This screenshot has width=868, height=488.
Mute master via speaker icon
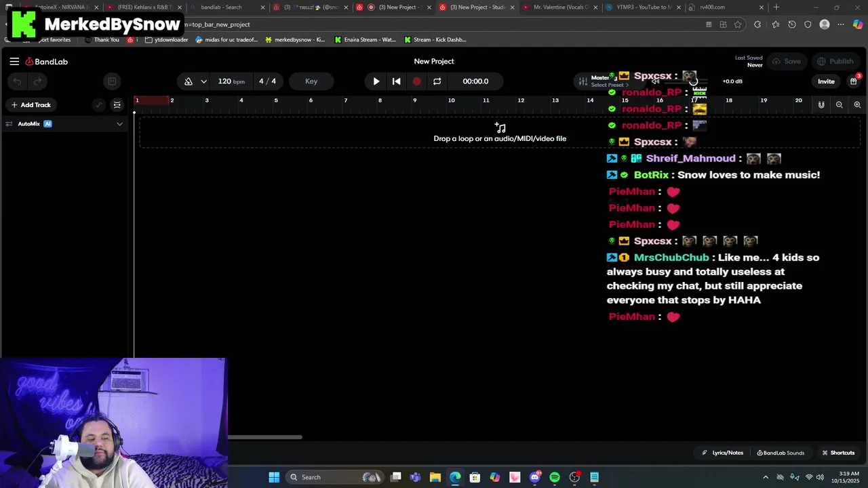655,81
